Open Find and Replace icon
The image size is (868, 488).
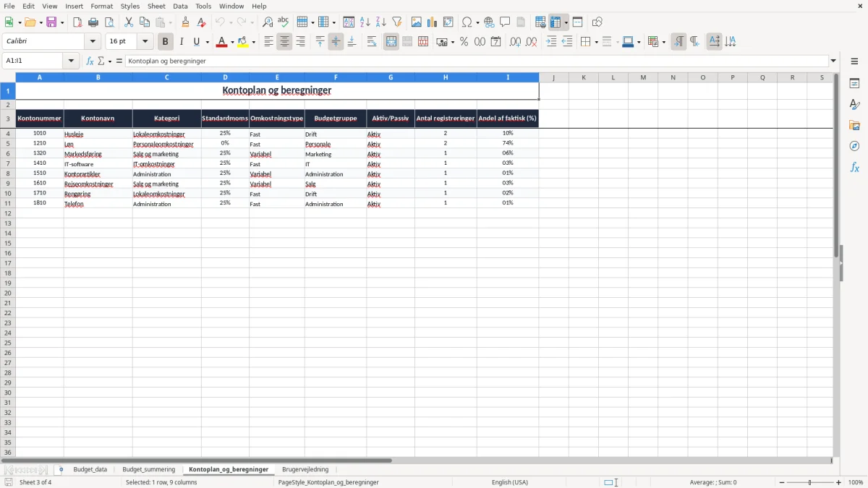point(268,22)
